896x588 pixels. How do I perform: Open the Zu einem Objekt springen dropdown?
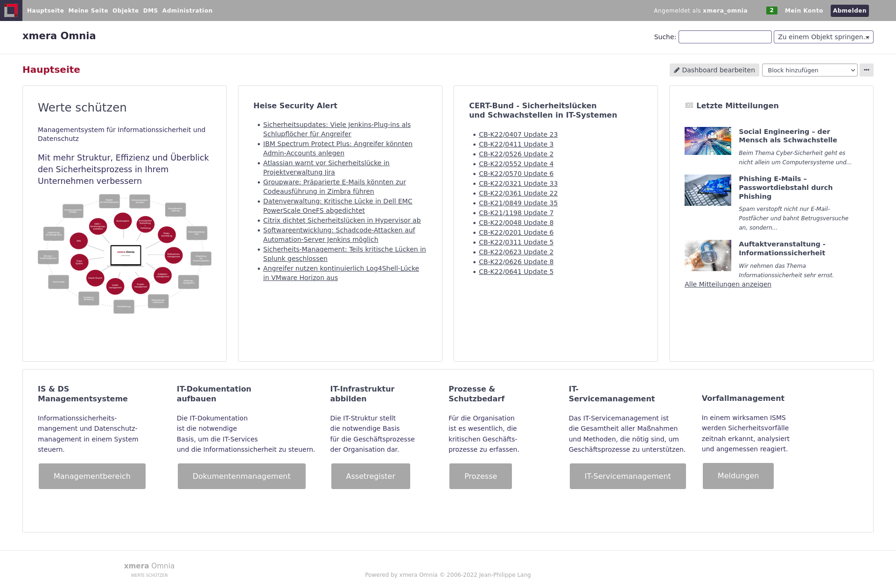[x=823, y=37]
